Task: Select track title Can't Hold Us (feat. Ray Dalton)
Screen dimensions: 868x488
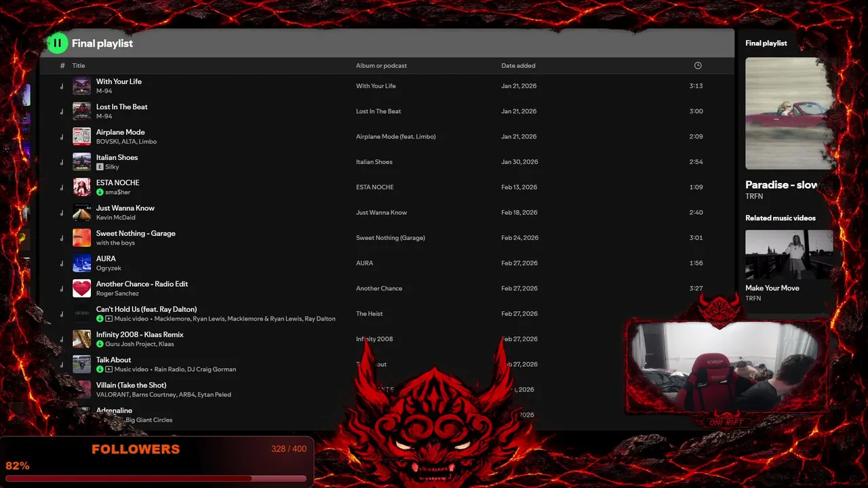Action: (146, 309)
